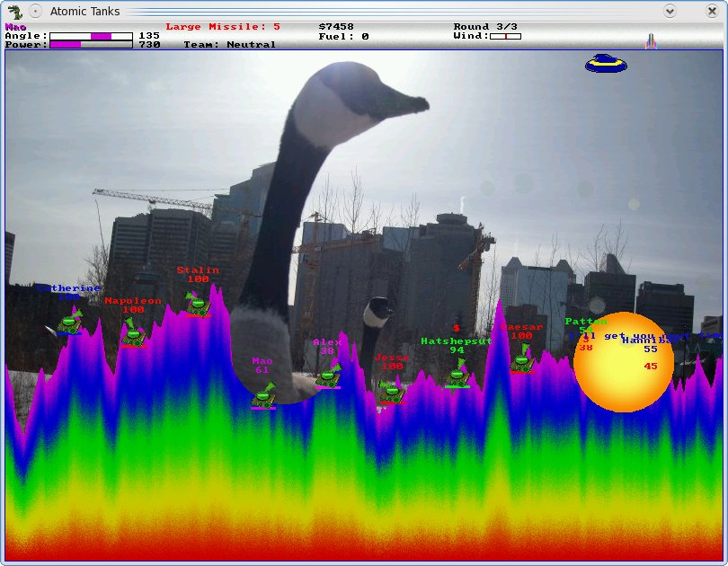
Task: Adjust the Power indicator bar
Action: click(91, 44)
